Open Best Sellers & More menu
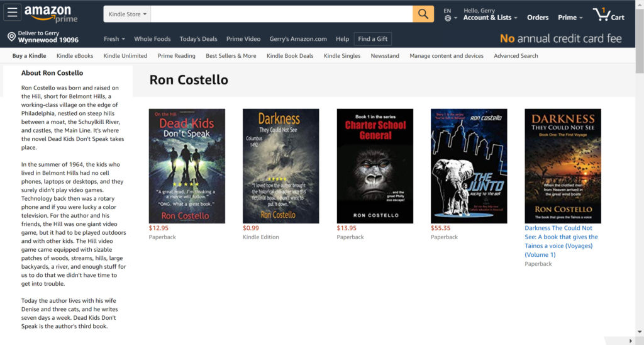The width and height of the screenshot is (644, 345). 231,56
